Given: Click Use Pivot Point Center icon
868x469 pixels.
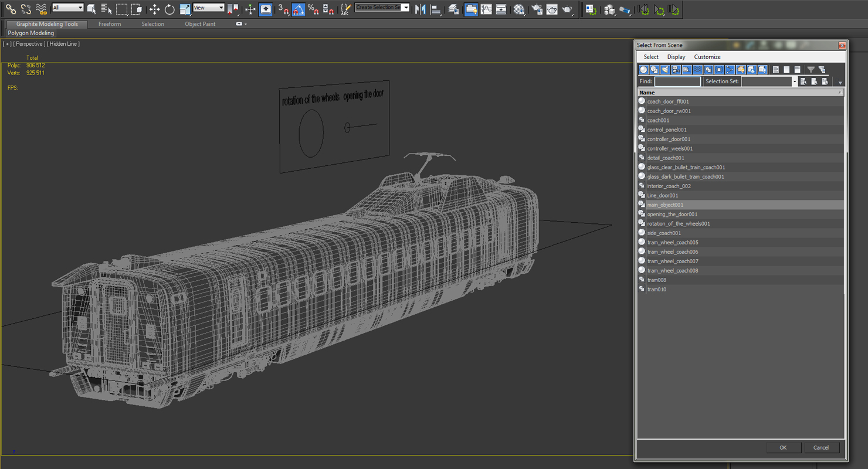Looking at the screenshot, I should click(233, 9).
